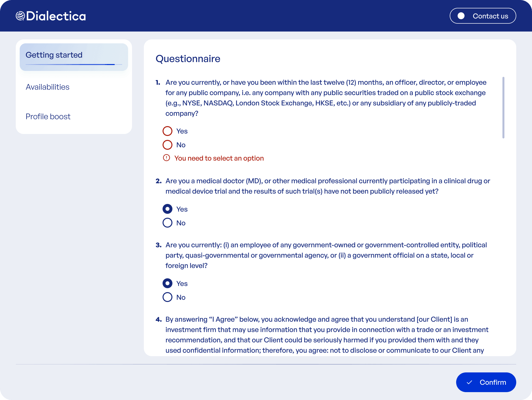532x400 pixels.
Task: Click the questionnaire scrollbar thumb
Action: [x=503, y=108]
